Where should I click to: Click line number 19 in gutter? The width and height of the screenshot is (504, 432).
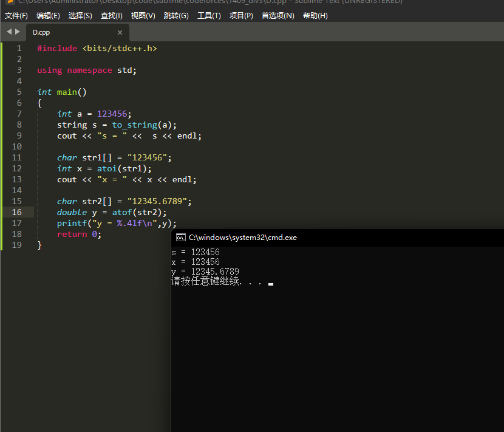click(17, 245)
